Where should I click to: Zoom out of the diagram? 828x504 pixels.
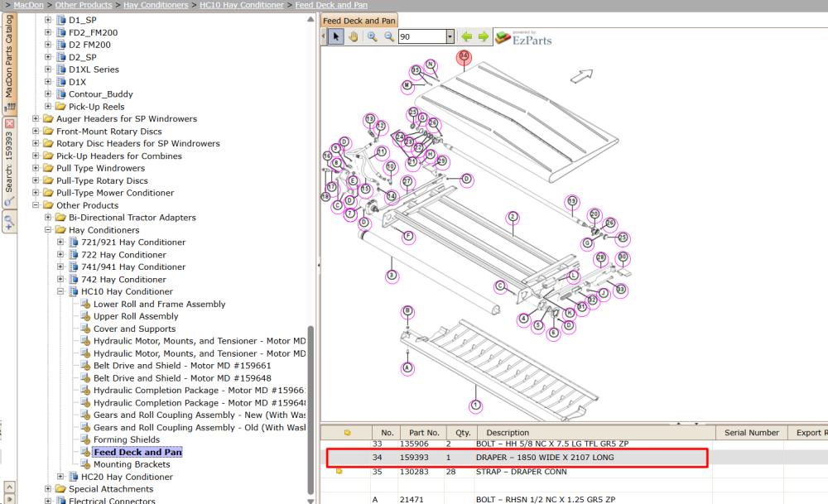[389, 36]
